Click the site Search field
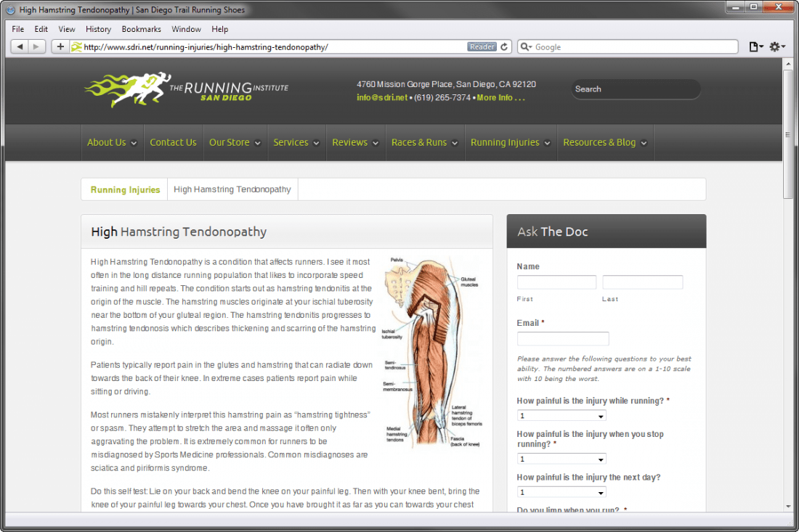The image size is (799, 532). coord(636,89)
